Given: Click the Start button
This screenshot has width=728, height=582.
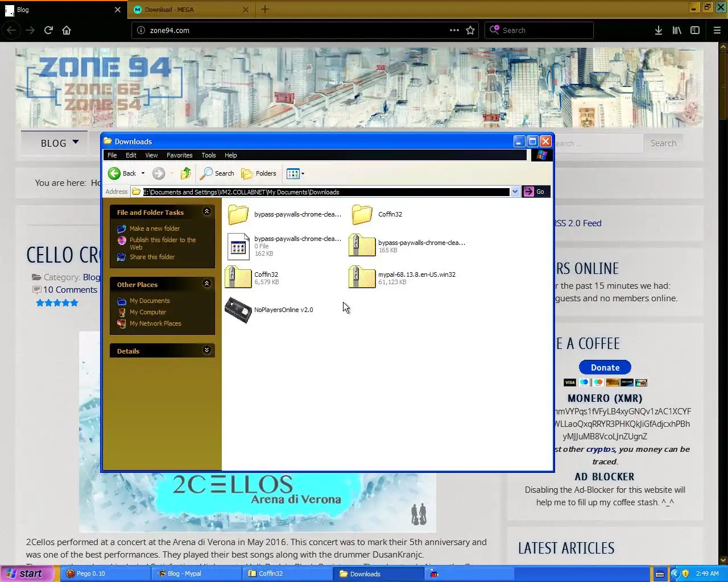Looking at the screenshot, I should pos(27,573).
